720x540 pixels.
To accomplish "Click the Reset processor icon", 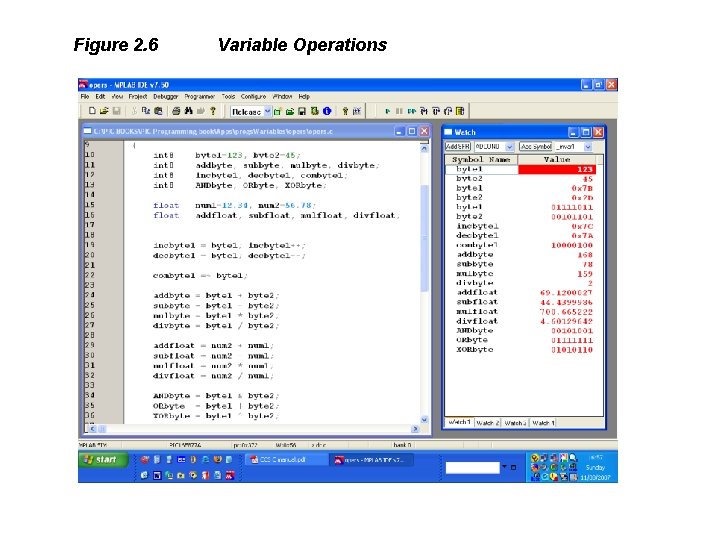I will pos(460,111).
